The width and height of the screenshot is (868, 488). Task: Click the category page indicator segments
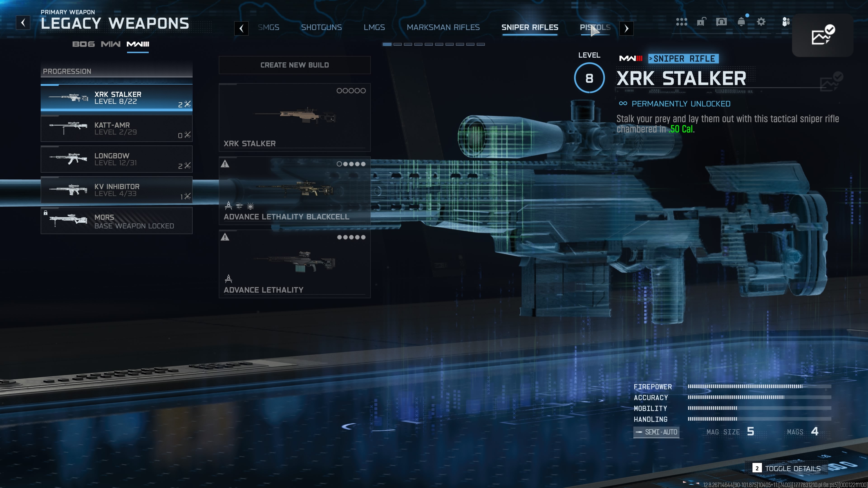pyautogui.click(x=434, y=44)
